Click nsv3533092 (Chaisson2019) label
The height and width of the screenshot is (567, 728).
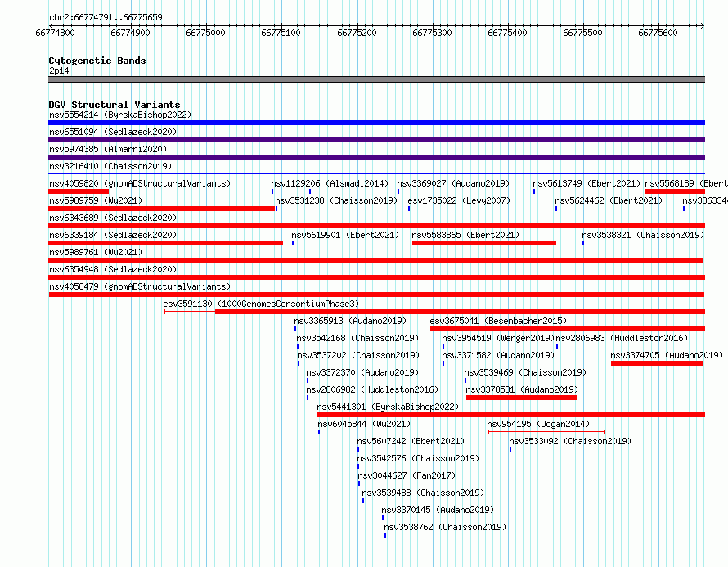[570, 441]
